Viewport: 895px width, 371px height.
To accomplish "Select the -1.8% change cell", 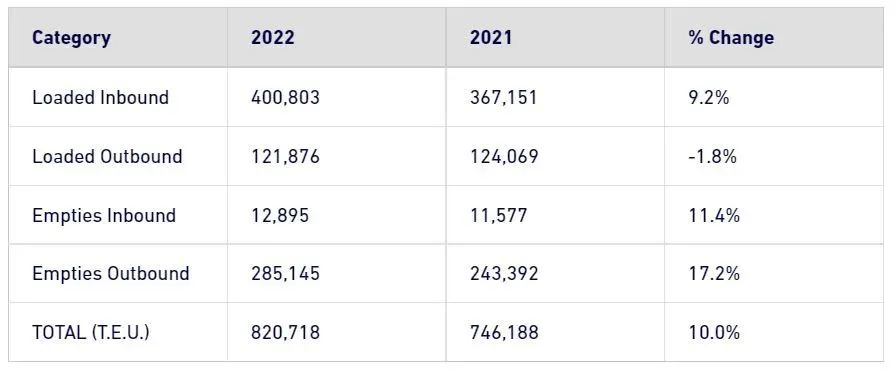I will point(712,156).
